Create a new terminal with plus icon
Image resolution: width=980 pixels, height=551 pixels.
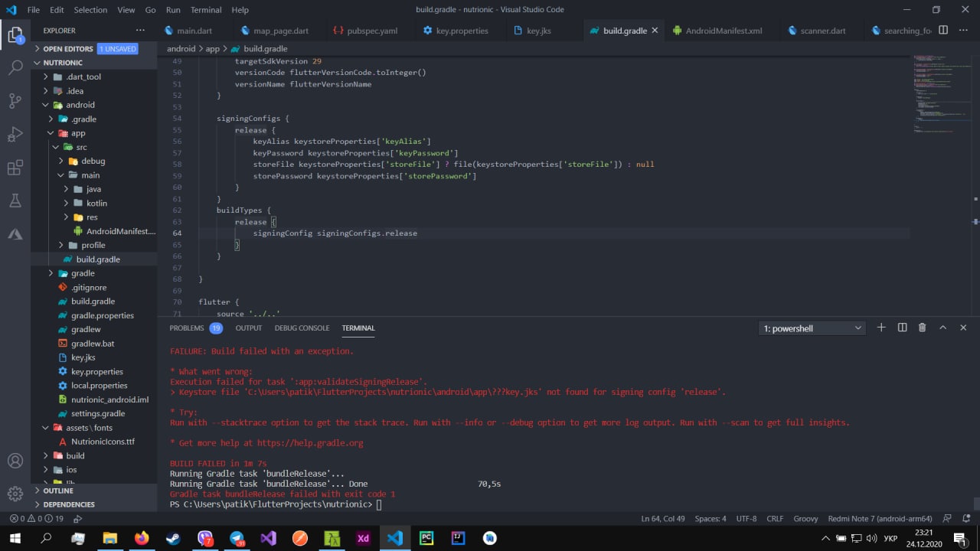pos(881,328)
